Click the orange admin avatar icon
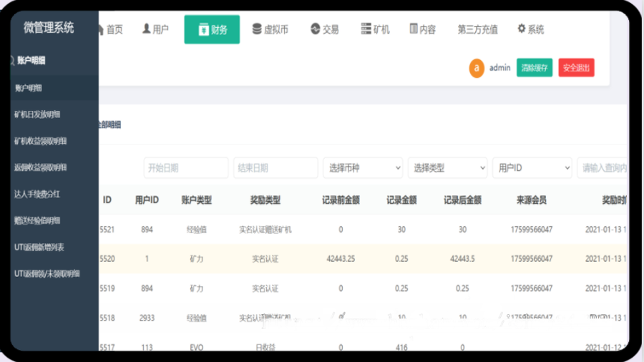 (477, 68)
